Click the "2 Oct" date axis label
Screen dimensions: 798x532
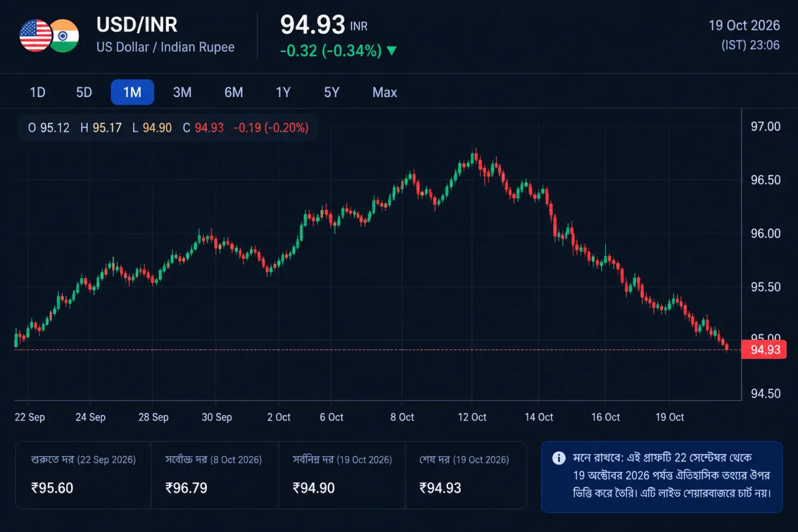point(279,417)
